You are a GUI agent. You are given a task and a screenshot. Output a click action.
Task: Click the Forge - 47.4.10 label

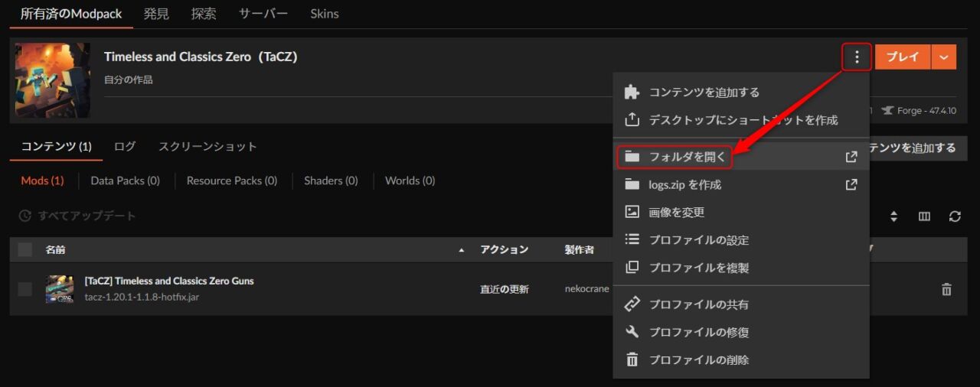(x=918, y=111)
